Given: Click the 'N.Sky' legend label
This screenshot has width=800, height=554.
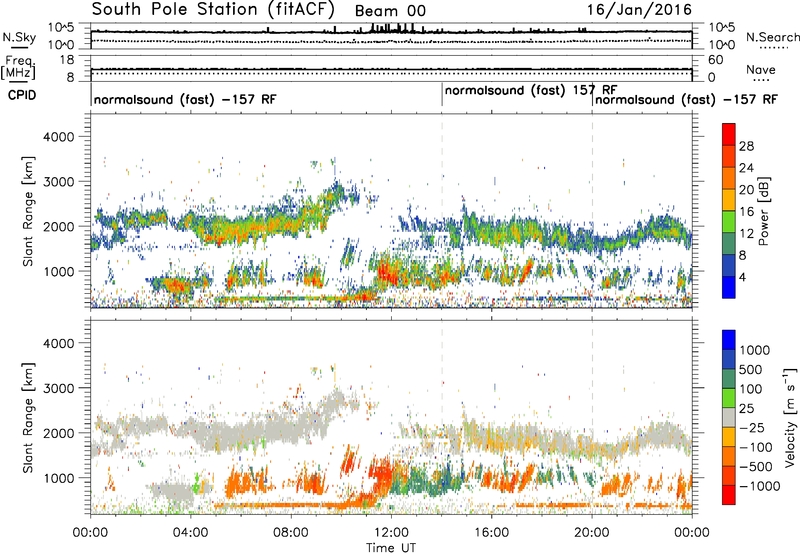Looking at the screenshot, I should coord(19,37).
